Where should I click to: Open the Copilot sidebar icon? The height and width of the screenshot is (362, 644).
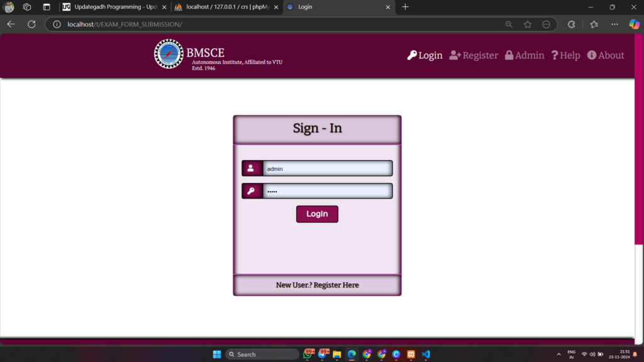pos(634,25)
